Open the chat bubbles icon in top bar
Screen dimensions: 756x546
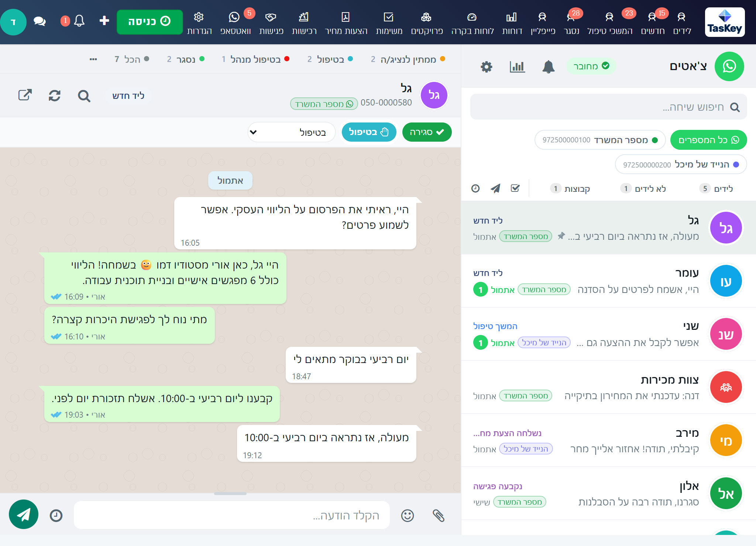click(39, 21)
